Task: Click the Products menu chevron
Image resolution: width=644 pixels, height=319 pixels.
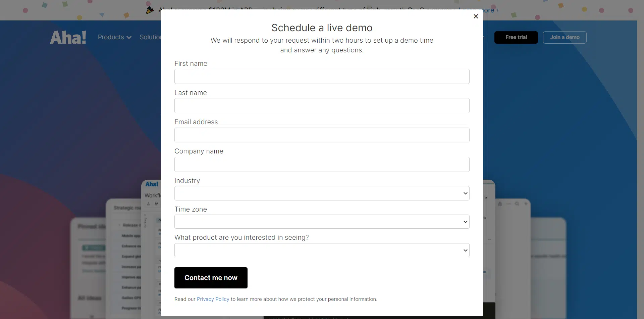Action: tap(129, 38)
